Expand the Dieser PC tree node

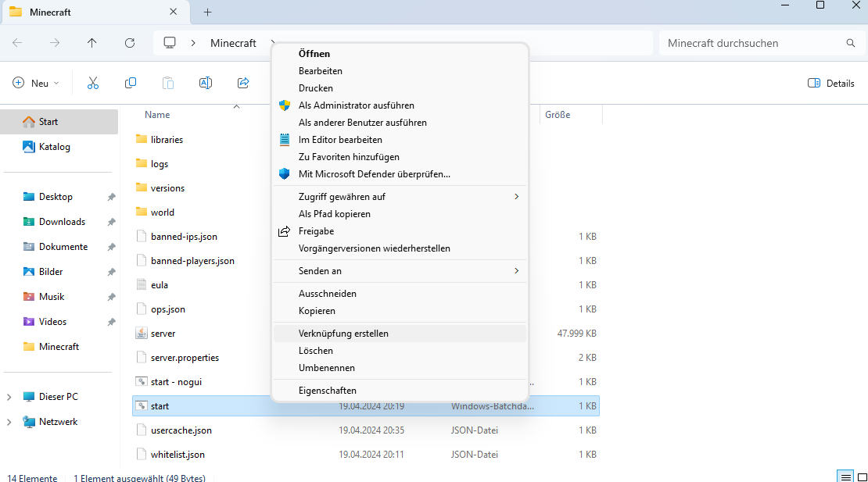(x=9, y=397)
